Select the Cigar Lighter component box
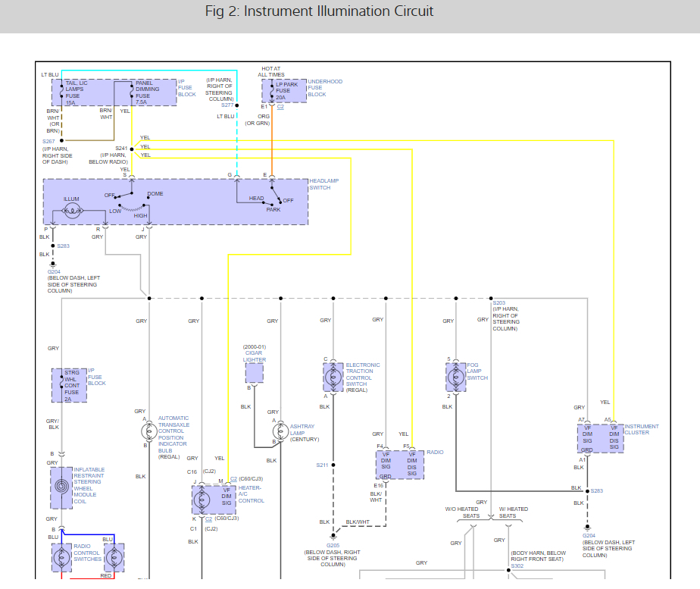The width and height of the screenshot is (700, 589). pos(255,373)
